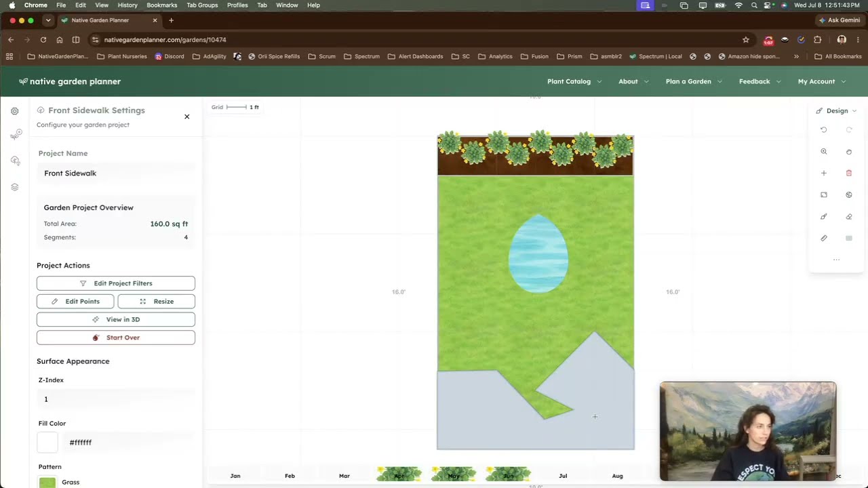Open the Profiles menu
Viewport: 868px width, 488px height.
[237, 5]
